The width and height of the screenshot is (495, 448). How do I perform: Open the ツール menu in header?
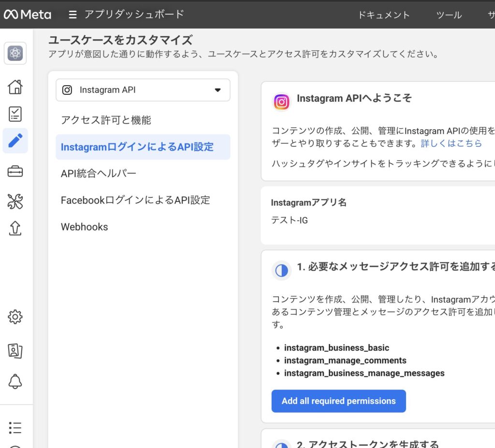[x=449, y=15]
